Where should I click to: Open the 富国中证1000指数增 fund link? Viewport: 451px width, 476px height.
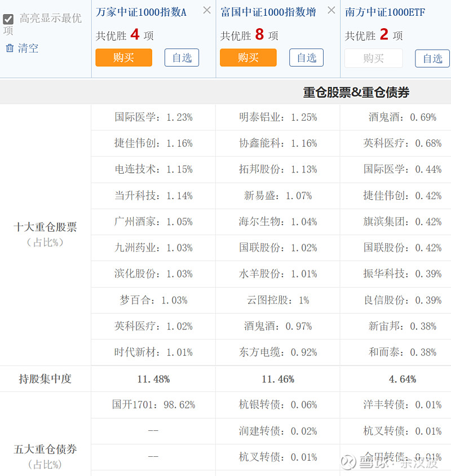point(268,12)
